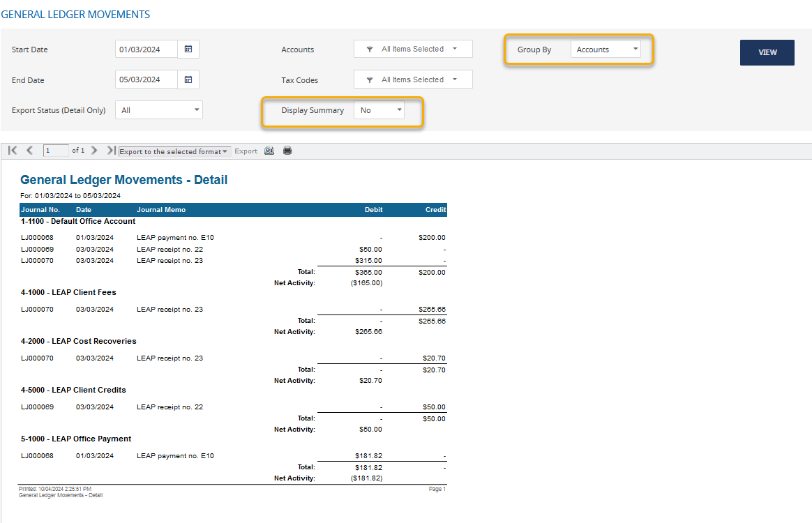Viewport: 812px width, 523px height.
Task: Export report and open in new window
Action: pos(269,150)
